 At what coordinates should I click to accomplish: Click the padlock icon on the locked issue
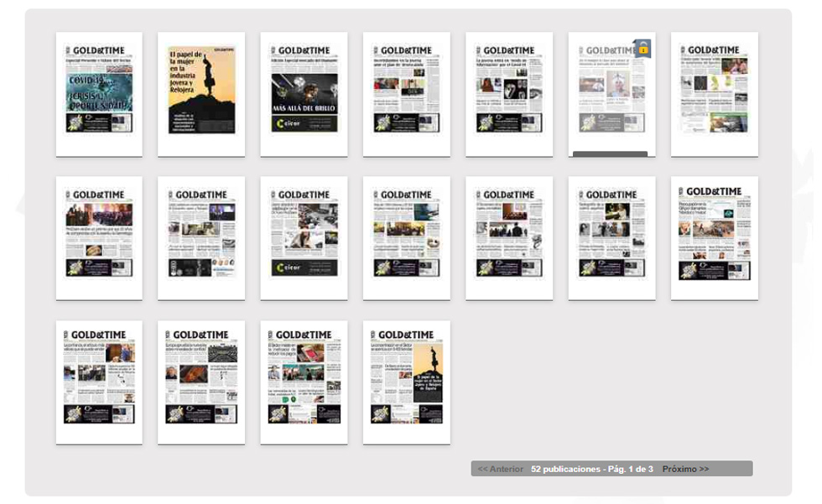click(x=643, y=49)
